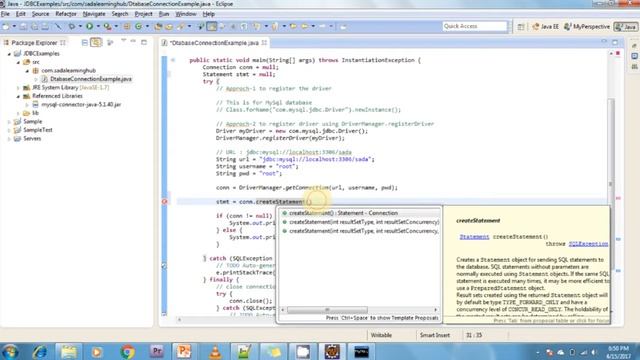Expand the JRE System Library node
The height and width of the screenshot is (360, 640).
tap(18, 88)
